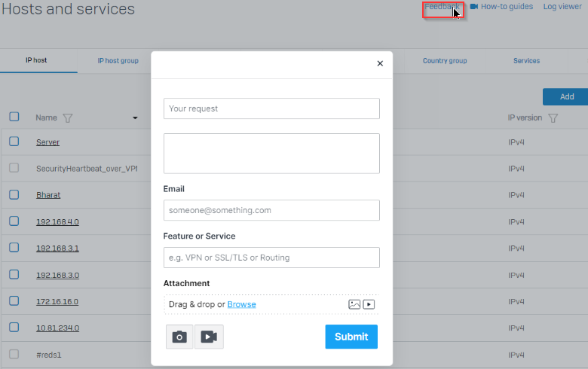This screenshot has height=369, width=588.
Task: Tick the checkbox for the Bharat host
Action: tap(14, 194)
